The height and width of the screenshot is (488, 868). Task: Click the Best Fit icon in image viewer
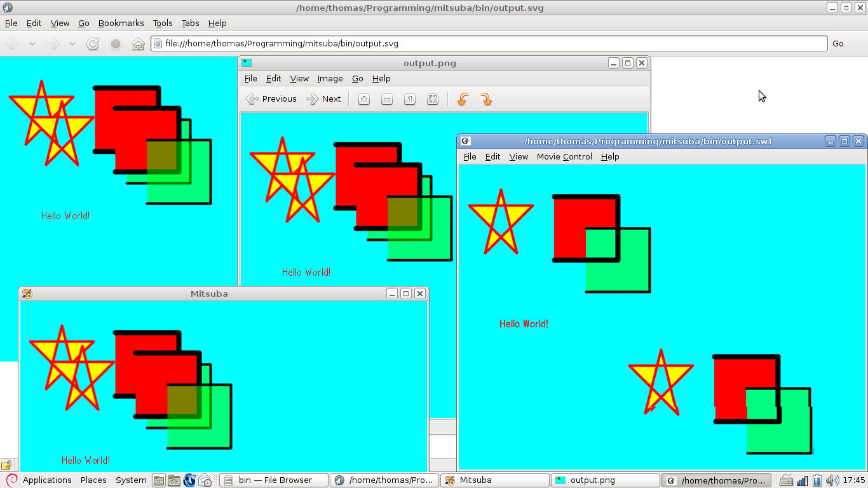(x=433, y=99)
